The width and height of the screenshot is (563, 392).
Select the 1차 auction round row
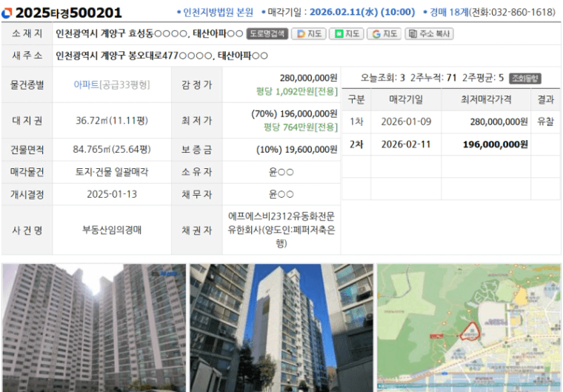click(356, 122)
